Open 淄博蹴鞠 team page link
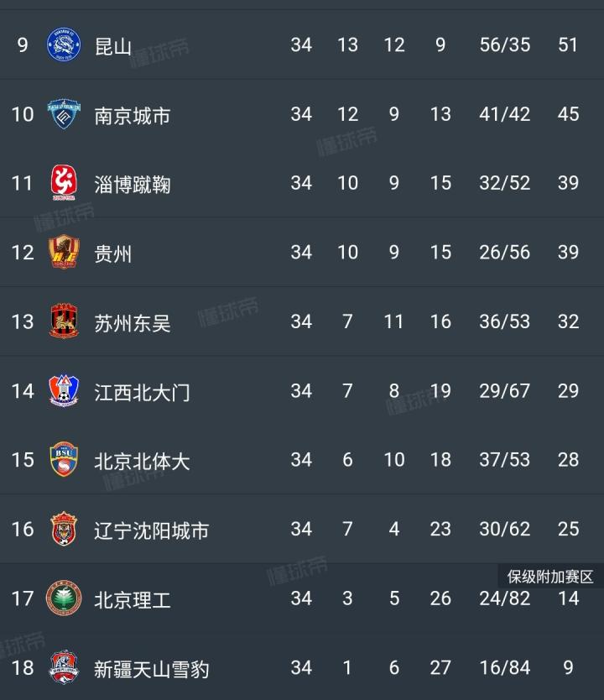 tap(133, 184)
